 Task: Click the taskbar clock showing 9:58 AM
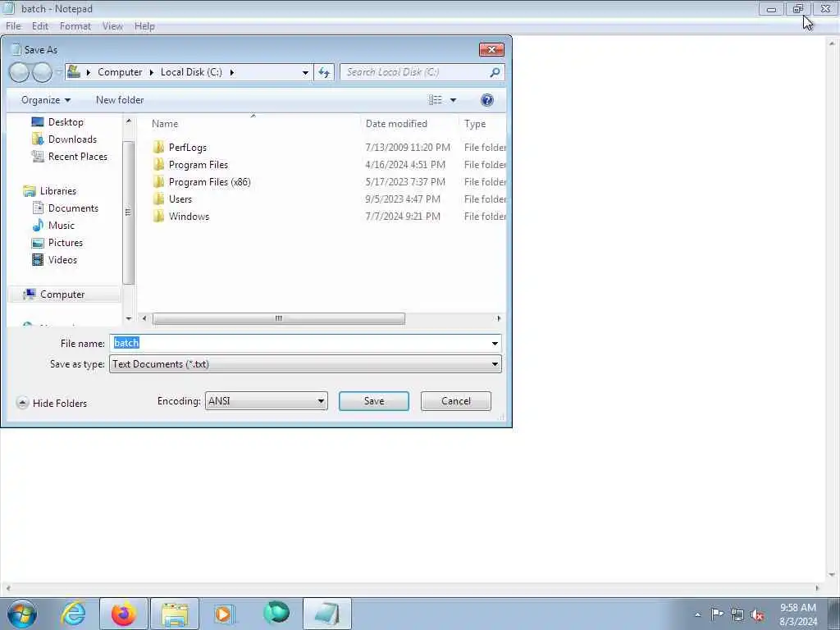click(x=797, y=614)
